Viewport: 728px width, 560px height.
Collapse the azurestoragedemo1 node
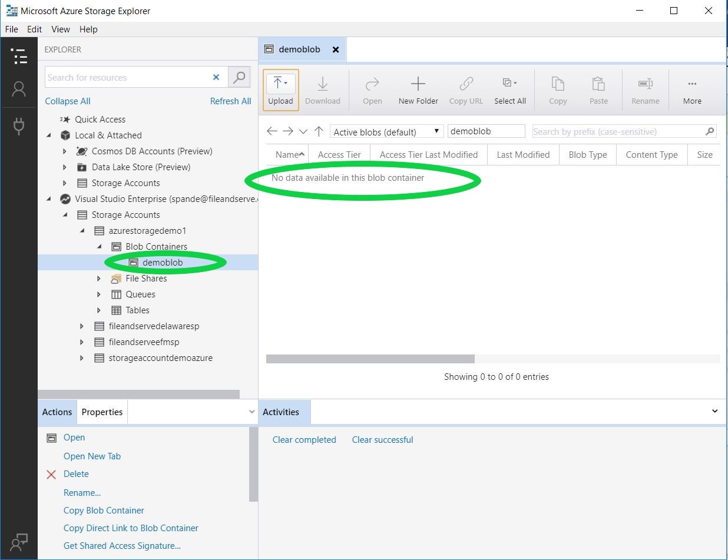(82, 231)
